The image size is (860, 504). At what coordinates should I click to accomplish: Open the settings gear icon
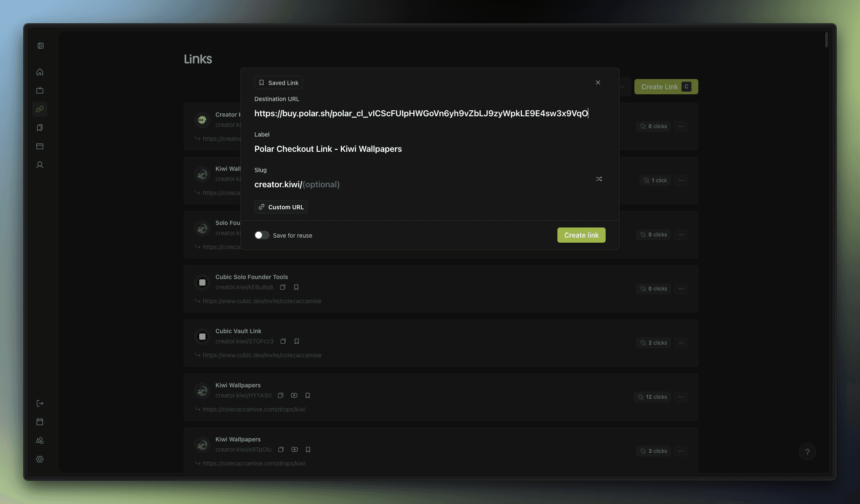(x=40, y=459)
